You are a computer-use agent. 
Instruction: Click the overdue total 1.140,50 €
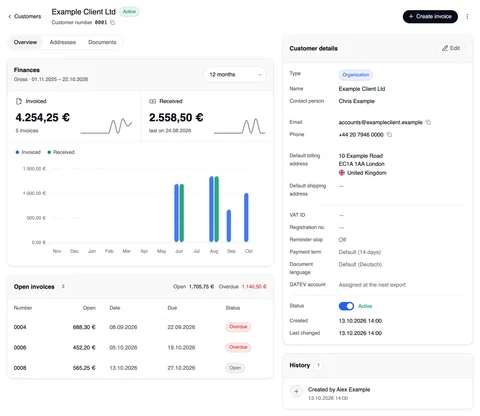pyautogui.click(x=254, y=287)
